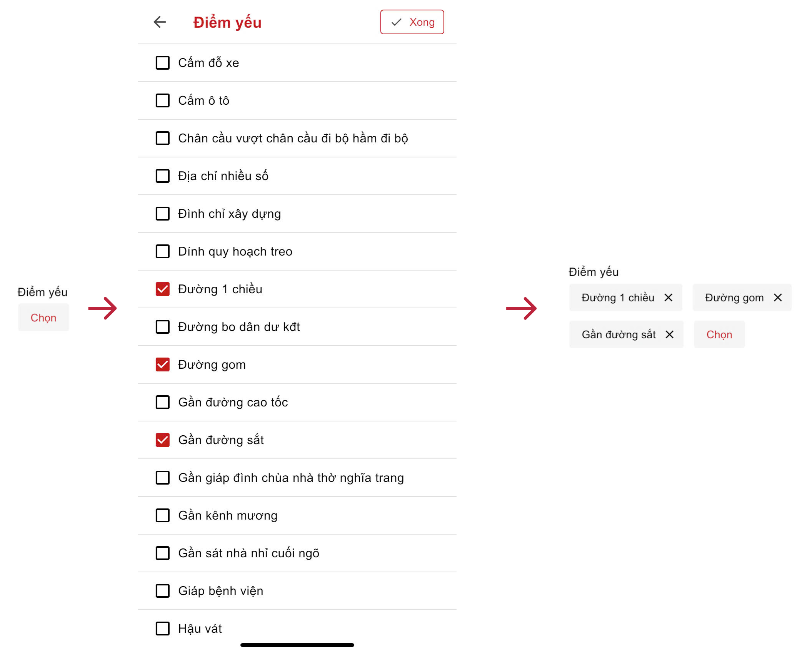Check the Gần kênh mương checkbox
Image resolution: width=812 pixels, height=647 pixels.
(162, 515)
